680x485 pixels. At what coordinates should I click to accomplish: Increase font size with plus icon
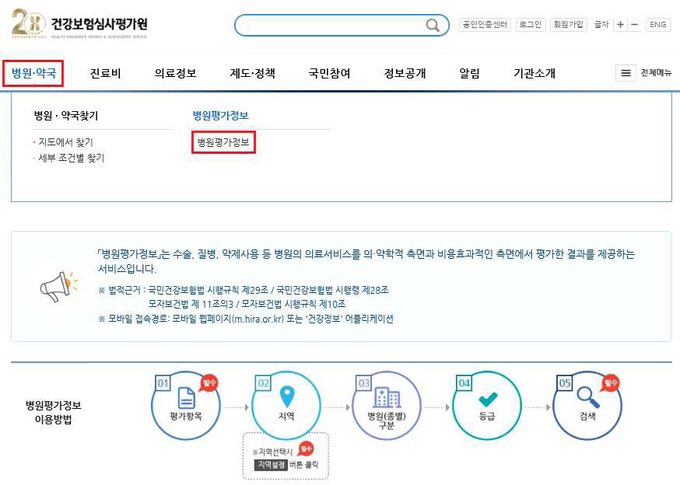[x=620, y=25]
